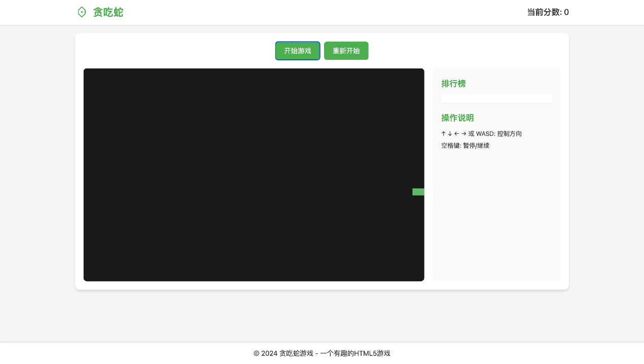
Task: Click the down arrow symbol in instructions
Action: point(450,134)
